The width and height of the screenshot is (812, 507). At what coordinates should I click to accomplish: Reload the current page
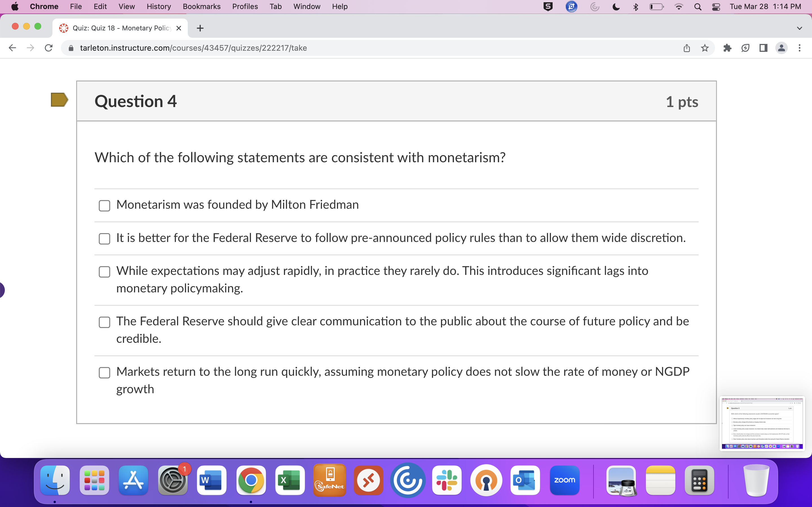coord(48,48)
